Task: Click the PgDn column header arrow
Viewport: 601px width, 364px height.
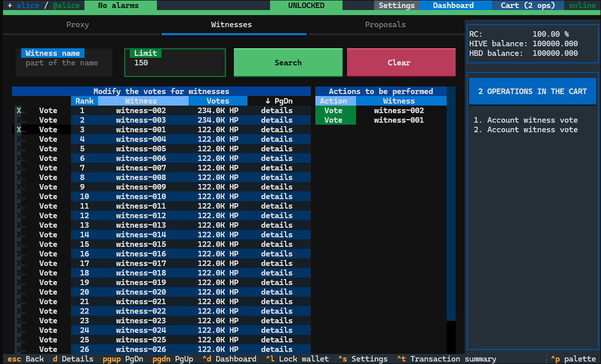Action: tap(279, 101)
